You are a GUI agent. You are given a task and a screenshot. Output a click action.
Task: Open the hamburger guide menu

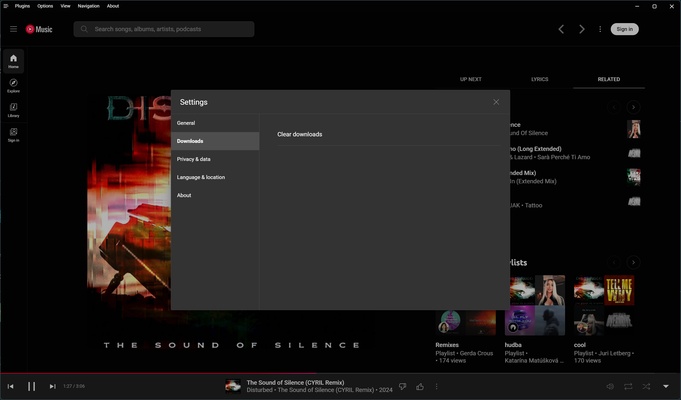13,29
